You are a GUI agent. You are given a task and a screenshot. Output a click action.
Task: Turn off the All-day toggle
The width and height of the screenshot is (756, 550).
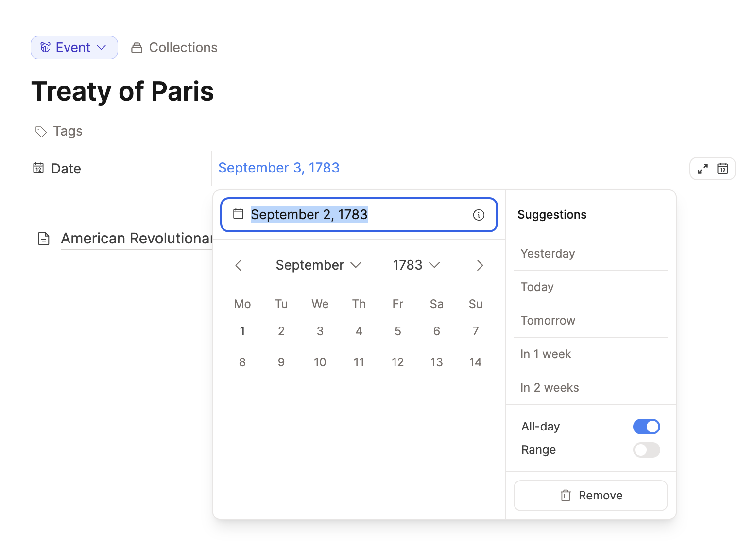(646, 427)
